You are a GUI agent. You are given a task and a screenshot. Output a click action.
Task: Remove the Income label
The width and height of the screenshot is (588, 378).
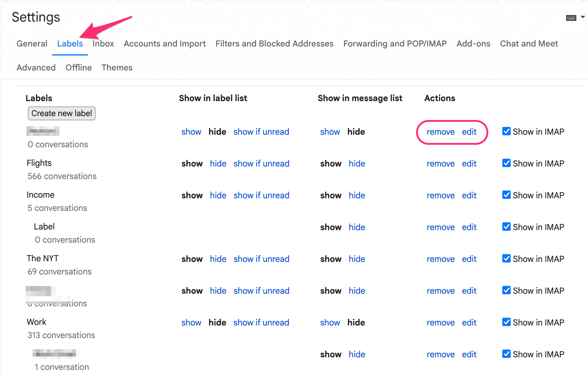[x=441, y=195]
